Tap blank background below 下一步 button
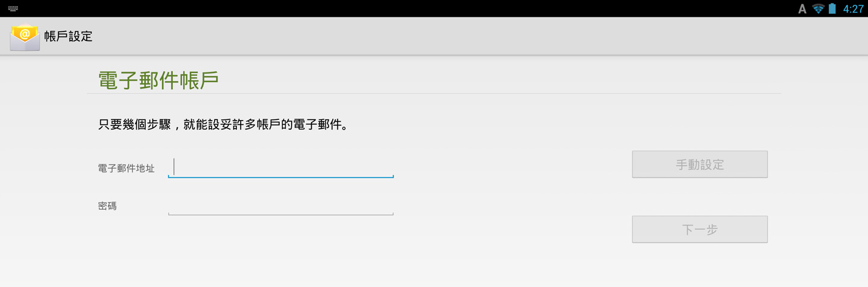 click(700, 265)
